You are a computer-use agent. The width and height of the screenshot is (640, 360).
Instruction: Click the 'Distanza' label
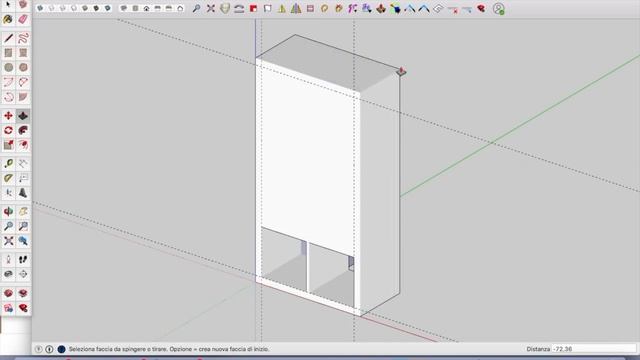tap(538, 349)
